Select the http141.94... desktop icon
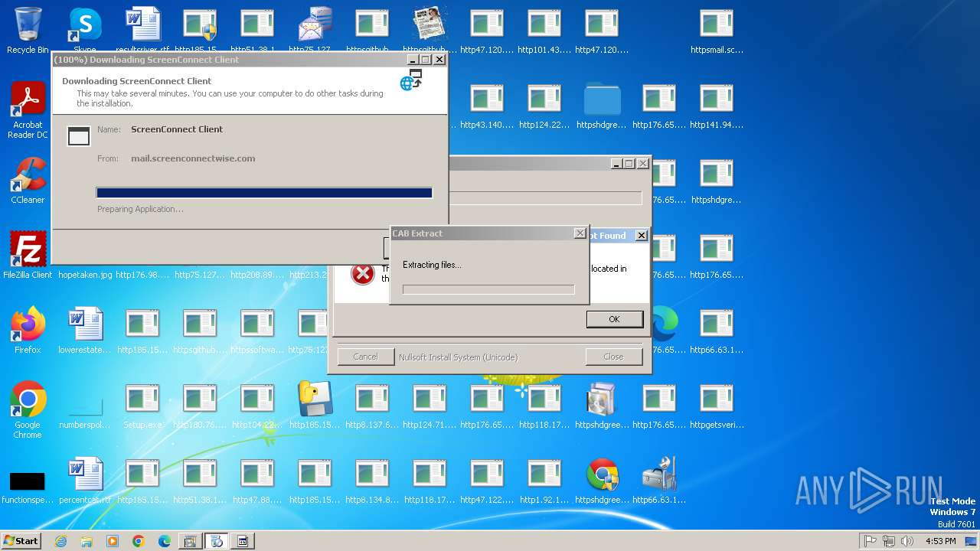The image size is (980, 551). tap(717, 106)
